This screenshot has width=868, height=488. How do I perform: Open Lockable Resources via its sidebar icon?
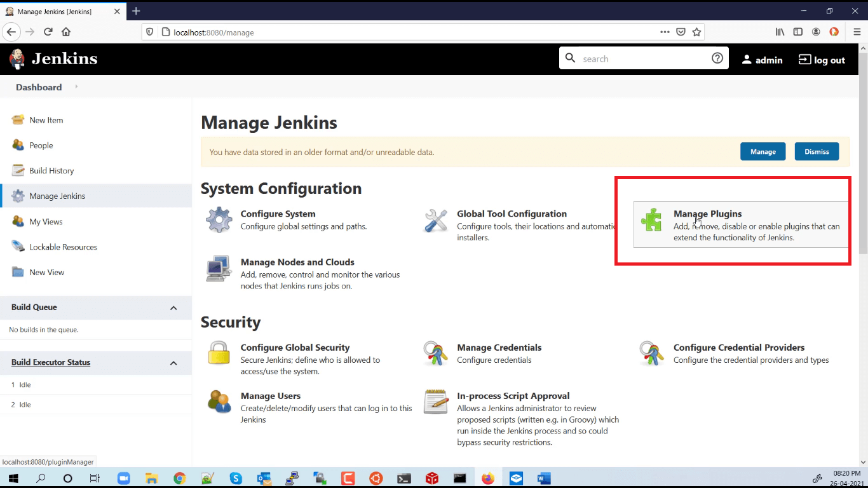pyautogui.click(x=17, y=247)
